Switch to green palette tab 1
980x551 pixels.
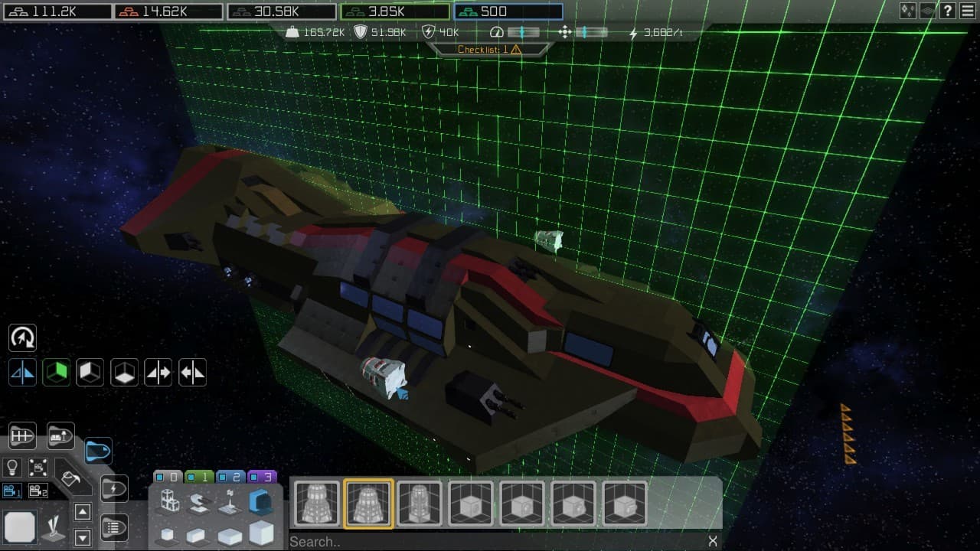click(200, 477)
